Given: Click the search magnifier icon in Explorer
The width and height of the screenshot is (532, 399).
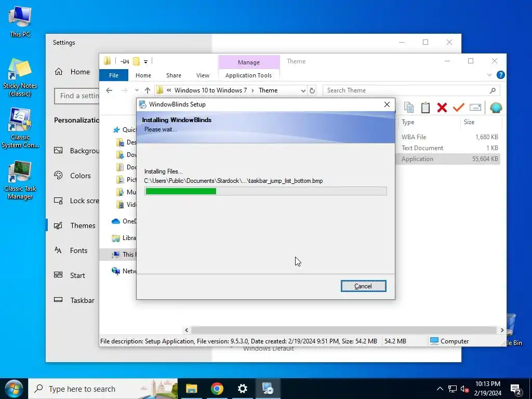Looking at the screenshot, I should (x=493, y=90).
